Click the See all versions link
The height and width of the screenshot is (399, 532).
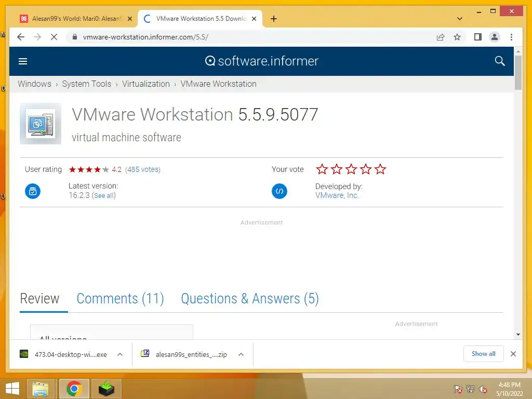[x=104, y=195]
